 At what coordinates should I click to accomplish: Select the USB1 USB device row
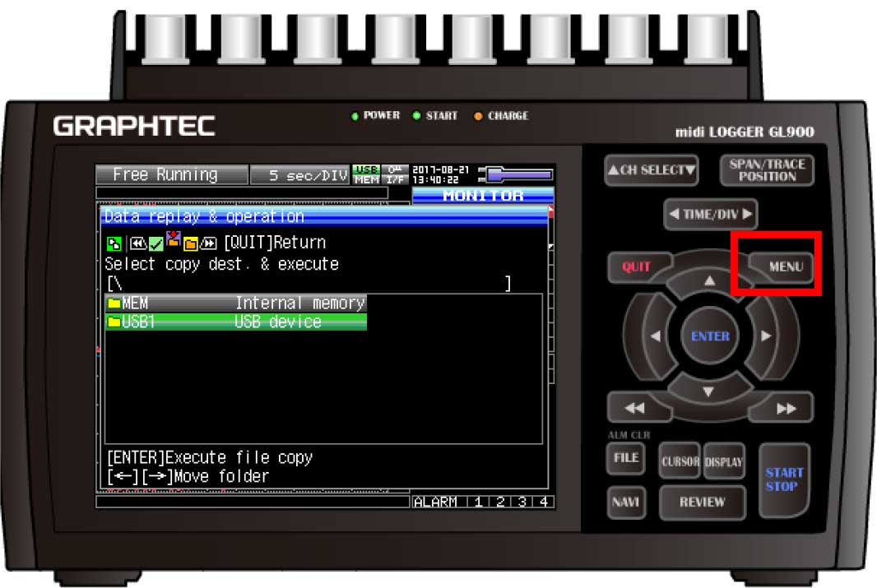[235, 322]
